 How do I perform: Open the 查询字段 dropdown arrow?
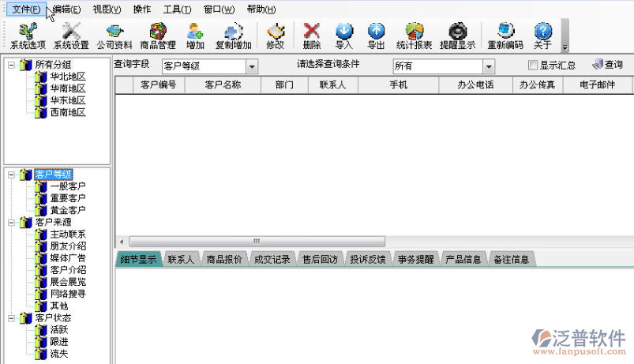click(252, 67)
